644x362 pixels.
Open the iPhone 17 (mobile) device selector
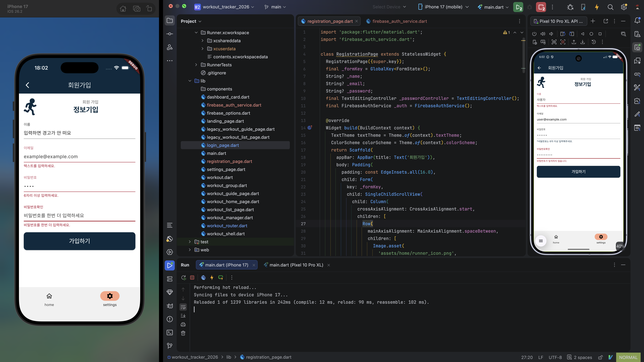click(x=443, y=7)
